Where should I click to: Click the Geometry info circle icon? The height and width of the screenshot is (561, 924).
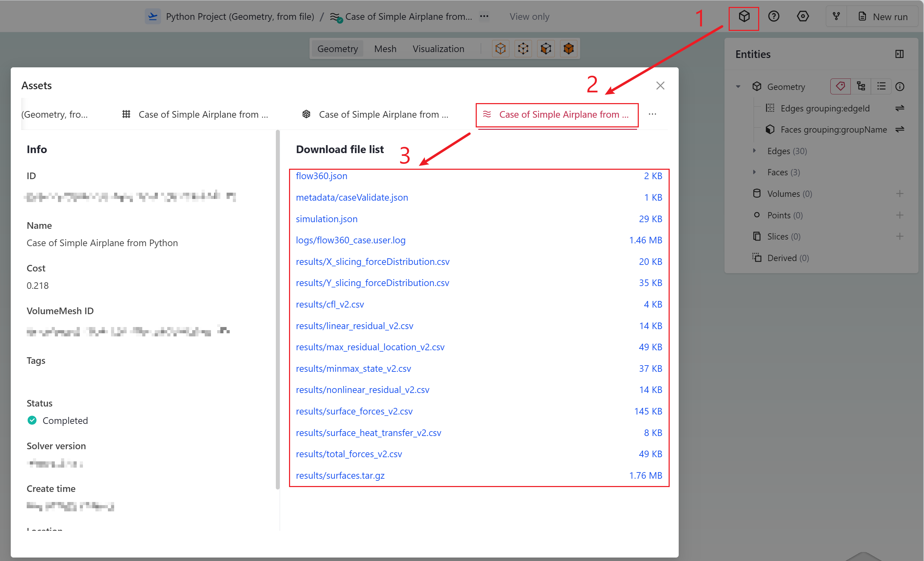click(x=900, y=87)
